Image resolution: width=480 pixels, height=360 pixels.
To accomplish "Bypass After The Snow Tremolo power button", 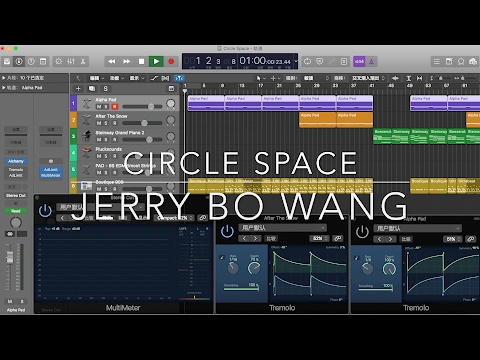I will click(227, 231).
